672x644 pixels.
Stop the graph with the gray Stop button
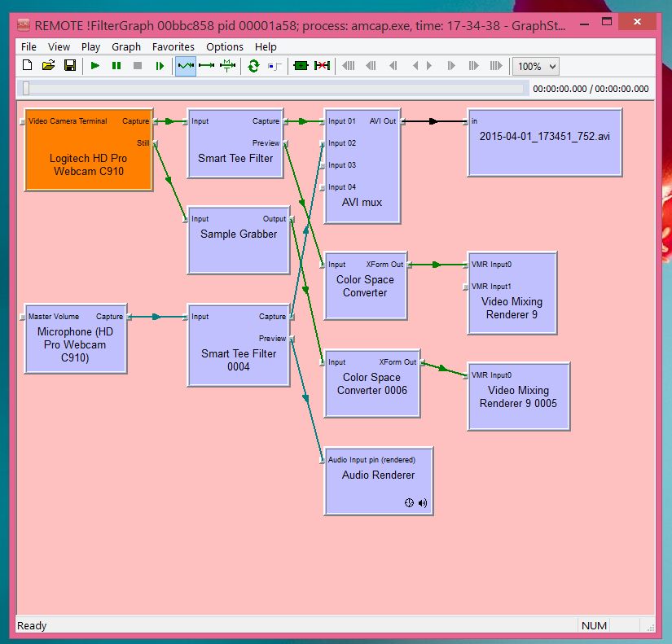(138, 66)
